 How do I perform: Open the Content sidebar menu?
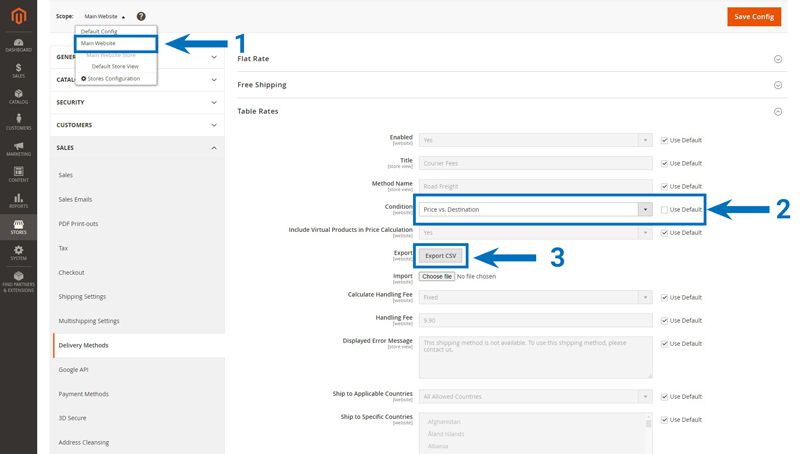(18, 175)
